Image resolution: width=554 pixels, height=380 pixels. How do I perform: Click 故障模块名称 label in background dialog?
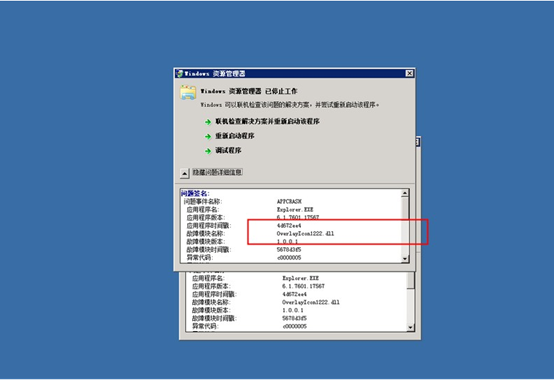[x=211, y=303]
